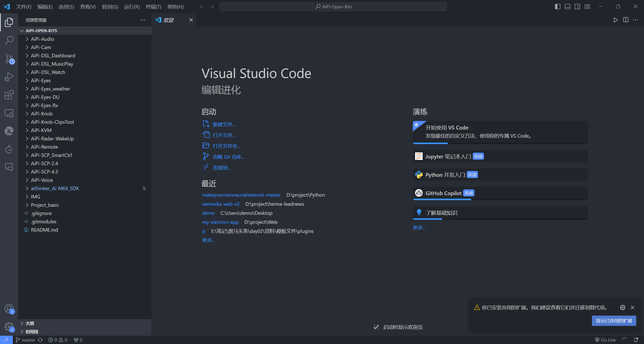The height and width of the screenshot is (344, 644).
Task: Dismiss the deprecated extensions notification
Action: (632, 308)
